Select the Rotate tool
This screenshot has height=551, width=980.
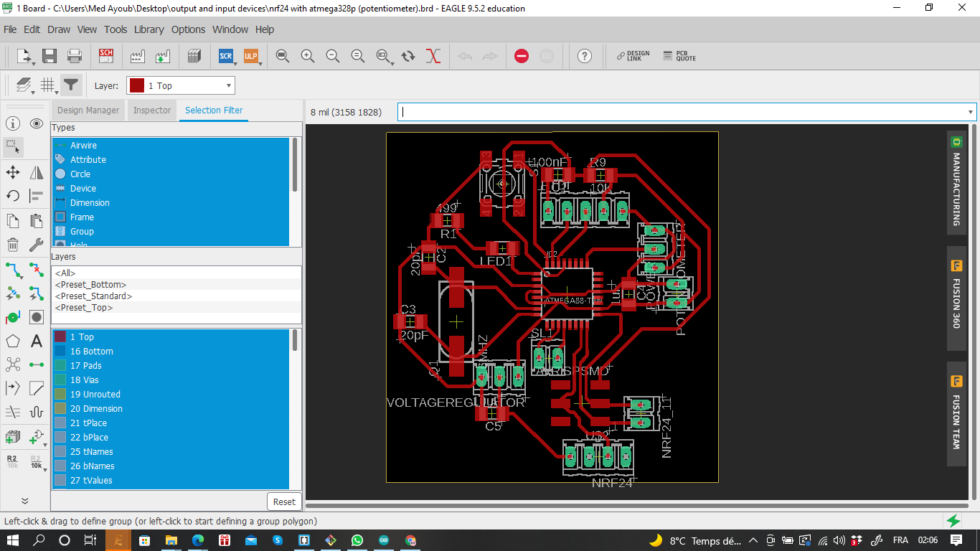13,196
